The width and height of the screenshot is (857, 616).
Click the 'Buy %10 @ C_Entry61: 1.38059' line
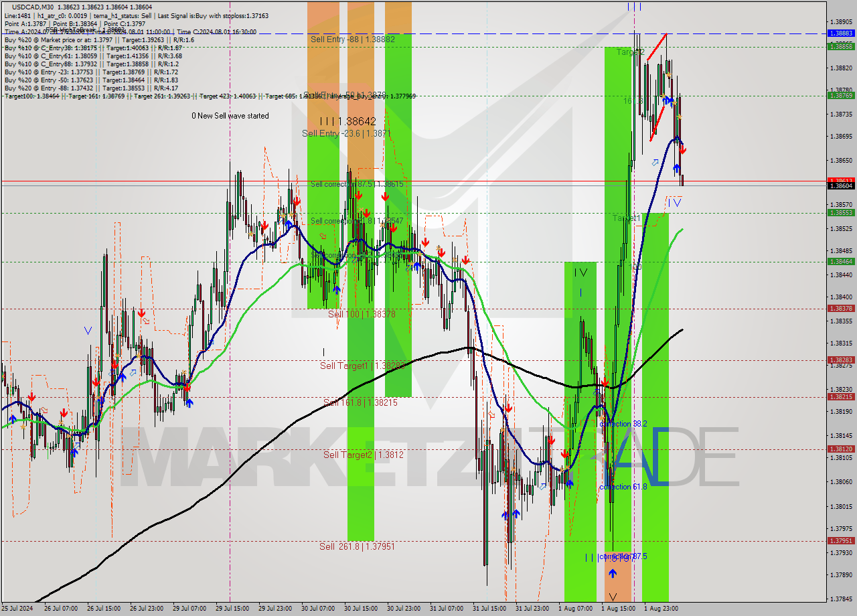click(93, 56)
